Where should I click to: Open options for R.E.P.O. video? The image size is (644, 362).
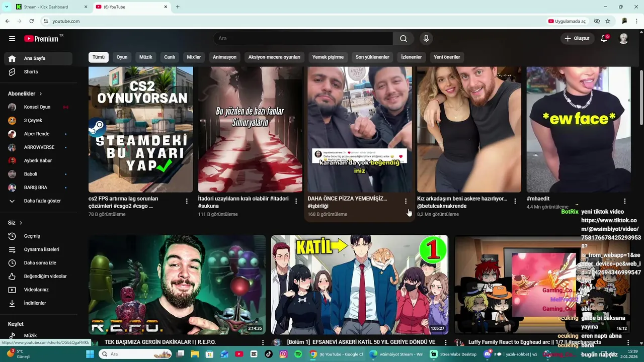pos(263,342)
